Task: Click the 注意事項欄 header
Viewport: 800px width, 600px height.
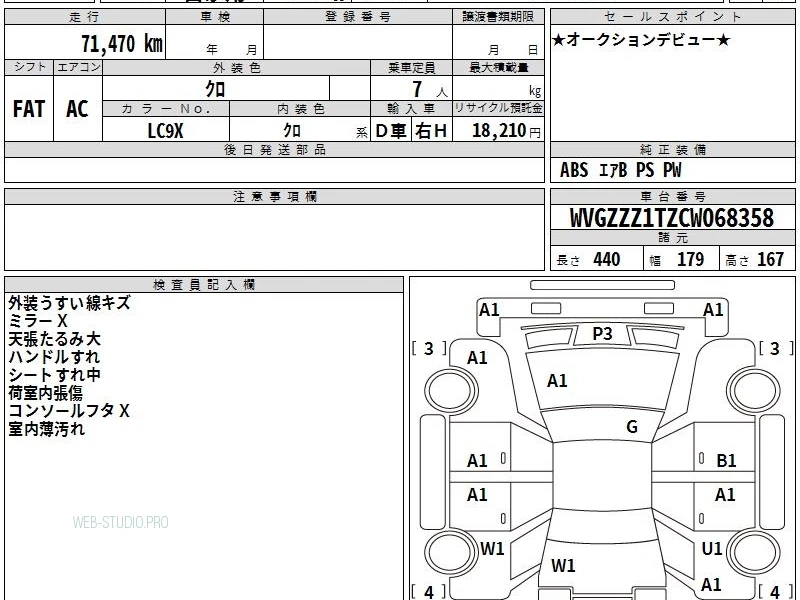Action: [x=274, y=196]
